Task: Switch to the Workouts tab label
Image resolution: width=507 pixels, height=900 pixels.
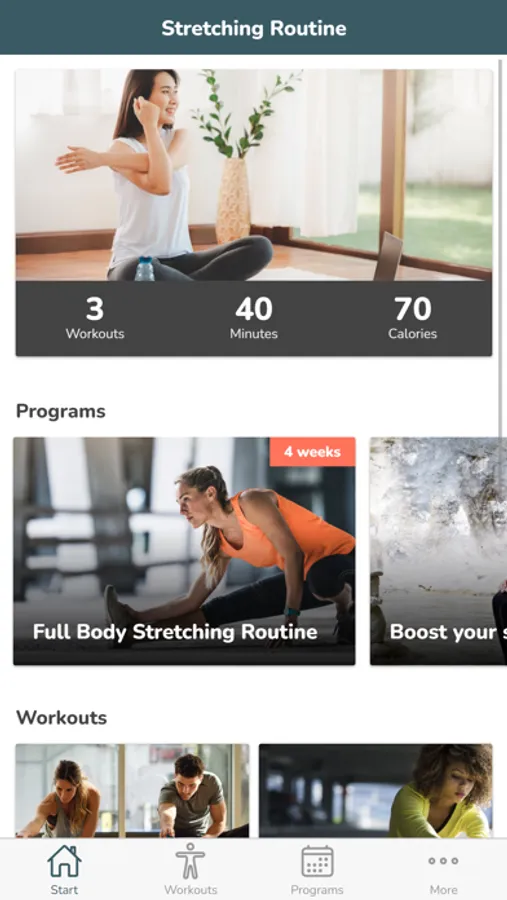Action: (x=191, y=890)
